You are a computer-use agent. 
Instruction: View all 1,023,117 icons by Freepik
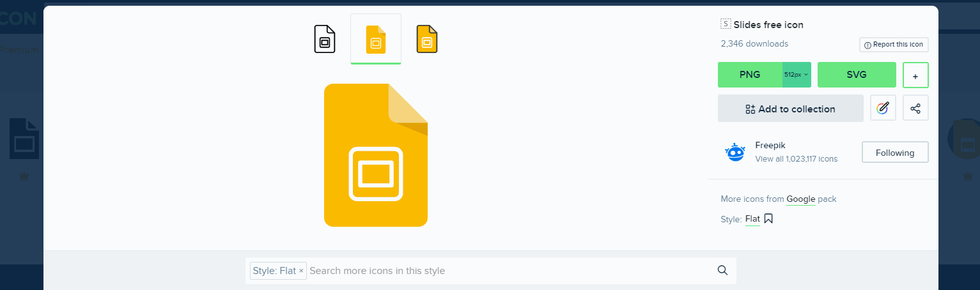click(x=796, y=159)
